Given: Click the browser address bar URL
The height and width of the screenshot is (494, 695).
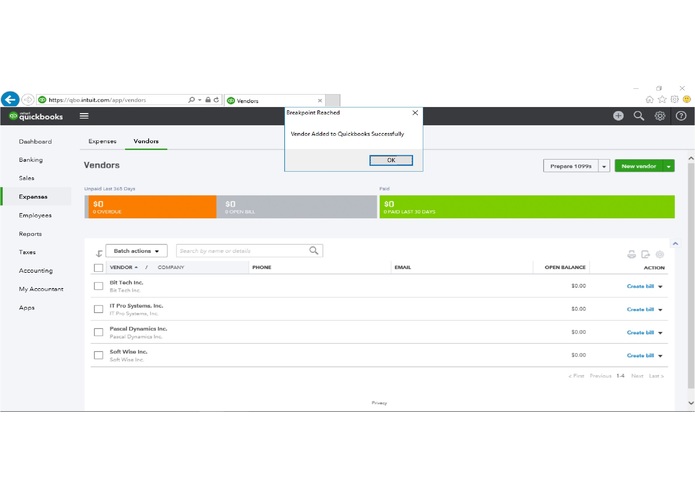Looking at the screenshot, I should click(x=97, y=100).
